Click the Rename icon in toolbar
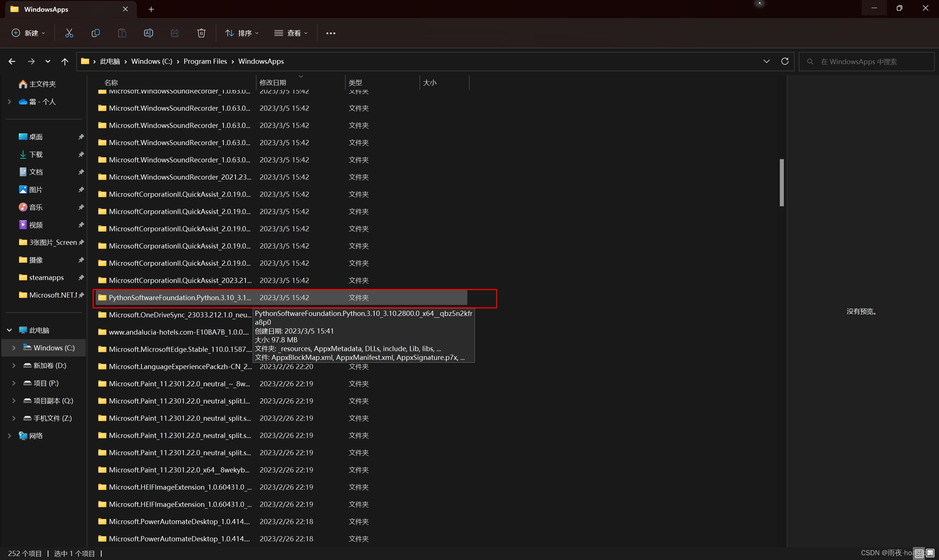The height and width of the screenshot is (560, 939). tap(149, 33)
